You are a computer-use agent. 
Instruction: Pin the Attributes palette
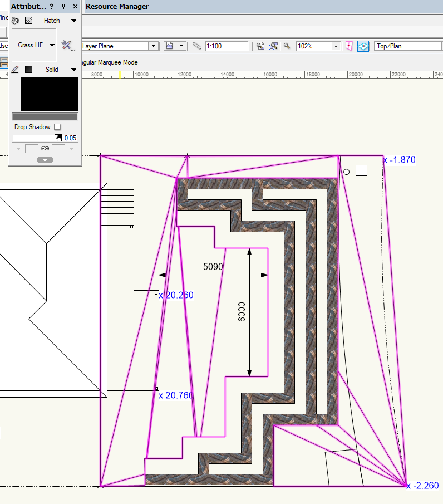pyautogui.click(x=64, y=7)
